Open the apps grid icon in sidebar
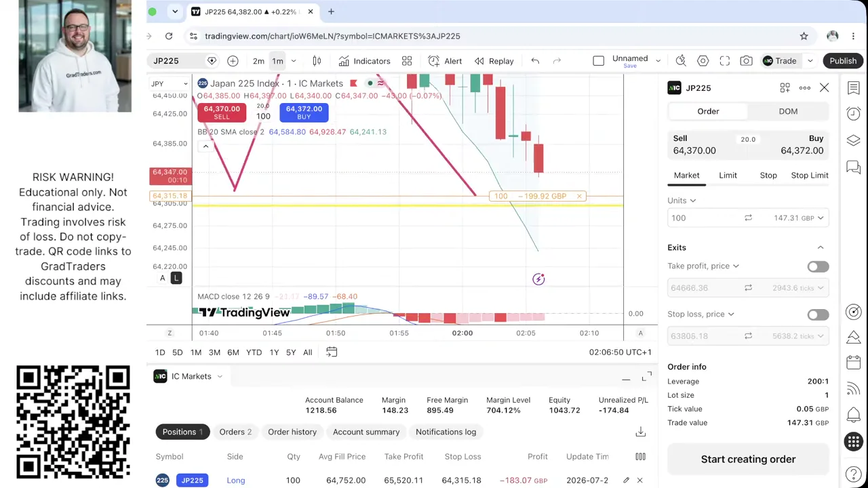 (x=854, y=442)
